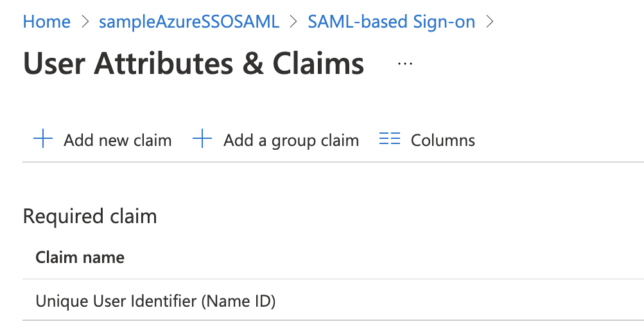Click the Columns grid icon
644x335 pixels.
pyautogui.click(x=390, y=140)
